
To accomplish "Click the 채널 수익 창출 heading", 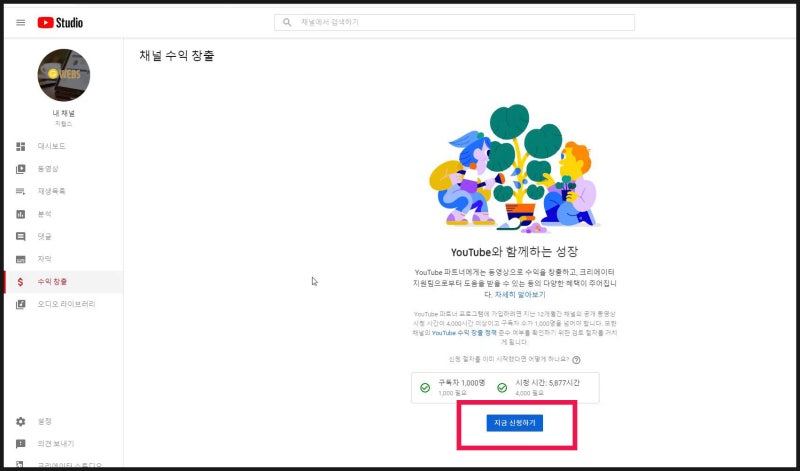I will click(x=177, y=56).
